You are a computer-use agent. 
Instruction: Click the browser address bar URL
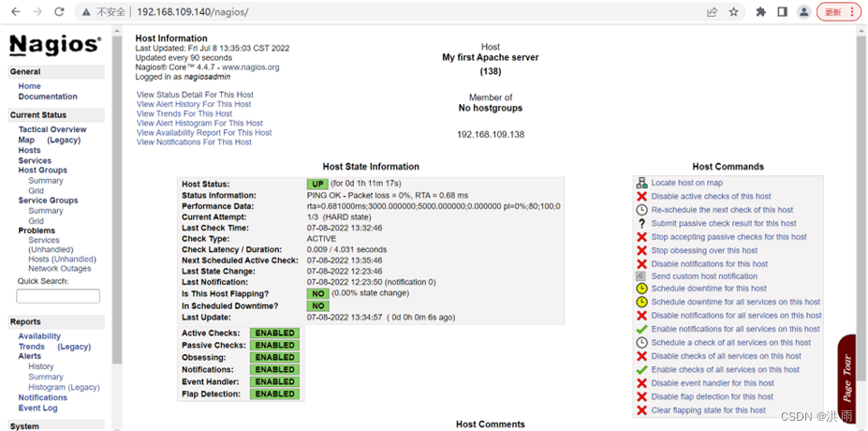point(193,12)
